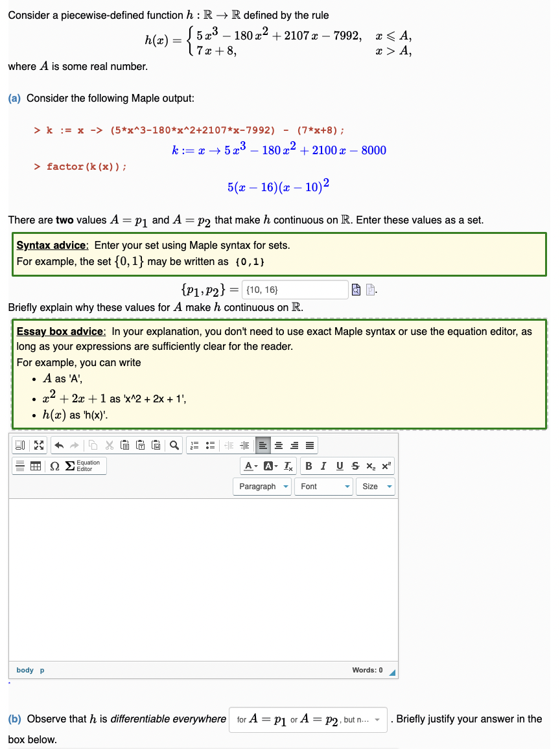The height and width of the screenshot is (749, 560).
Task: Click Paste from Word icon
Action: 156,445
